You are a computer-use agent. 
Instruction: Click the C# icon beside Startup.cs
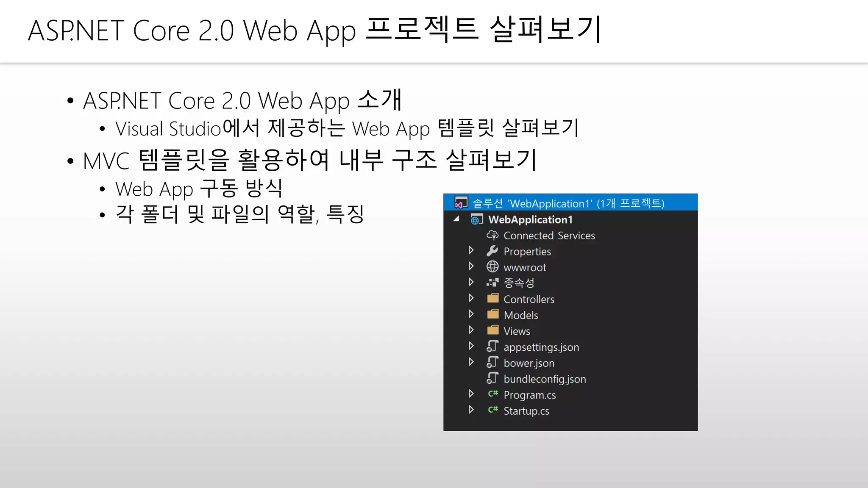[x=493, y=410]
